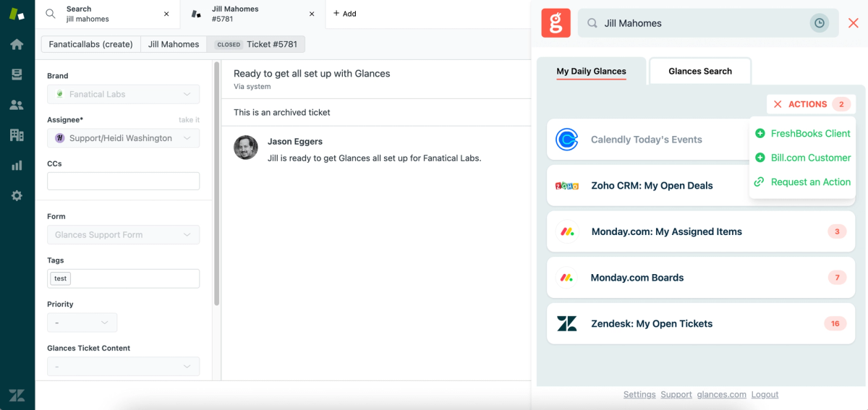Click the Zendesk logo at sidebar bottom
This screenshot has width=868, height=410.
click(x=17, y=395)
